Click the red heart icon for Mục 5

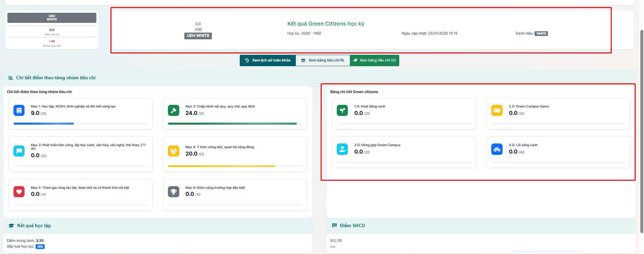[x=19, y=192]
